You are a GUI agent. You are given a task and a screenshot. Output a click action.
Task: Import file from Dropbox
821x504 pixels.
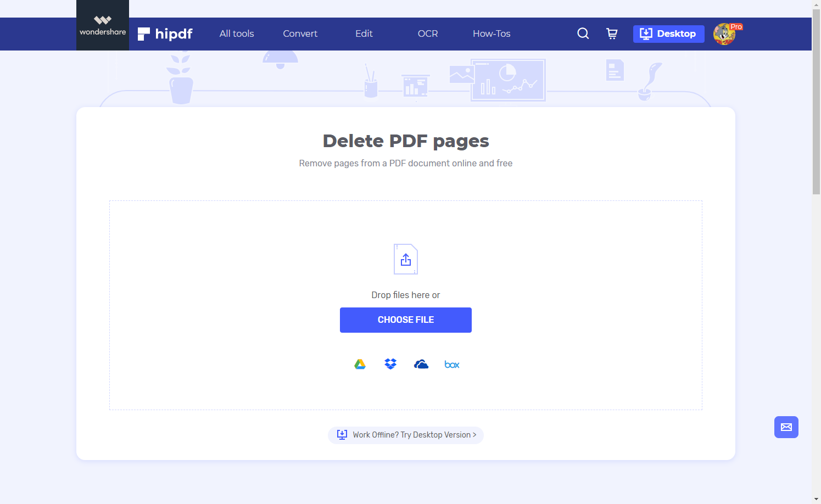(x=390, y=364)
